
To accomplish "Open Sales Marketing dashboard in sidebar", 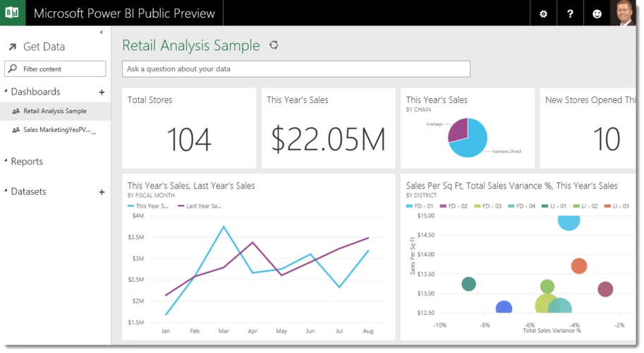I will (58, 130).
